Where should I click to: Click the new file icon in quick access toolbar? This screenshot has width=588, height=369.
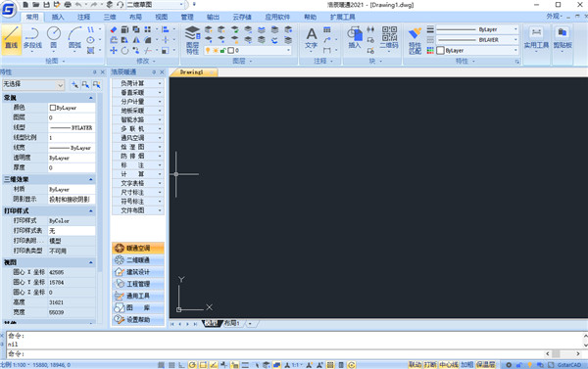25,5
